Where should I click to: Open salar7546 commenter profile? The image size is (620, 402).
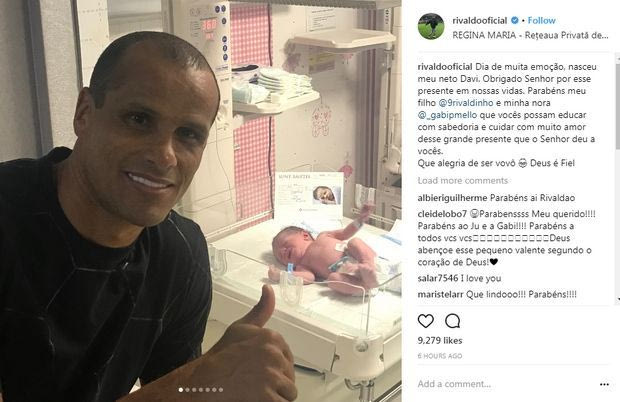pos(438,278)
